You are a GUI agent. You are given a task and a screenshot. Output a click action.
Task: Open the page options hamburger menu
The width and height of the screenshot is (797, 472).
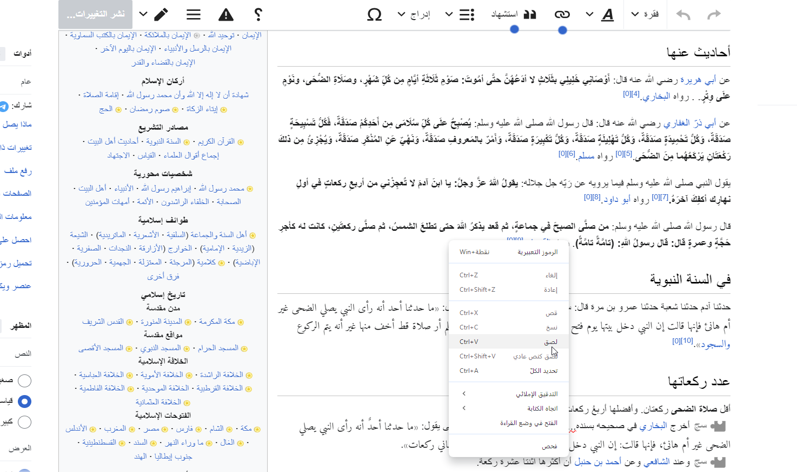point(193,15)
